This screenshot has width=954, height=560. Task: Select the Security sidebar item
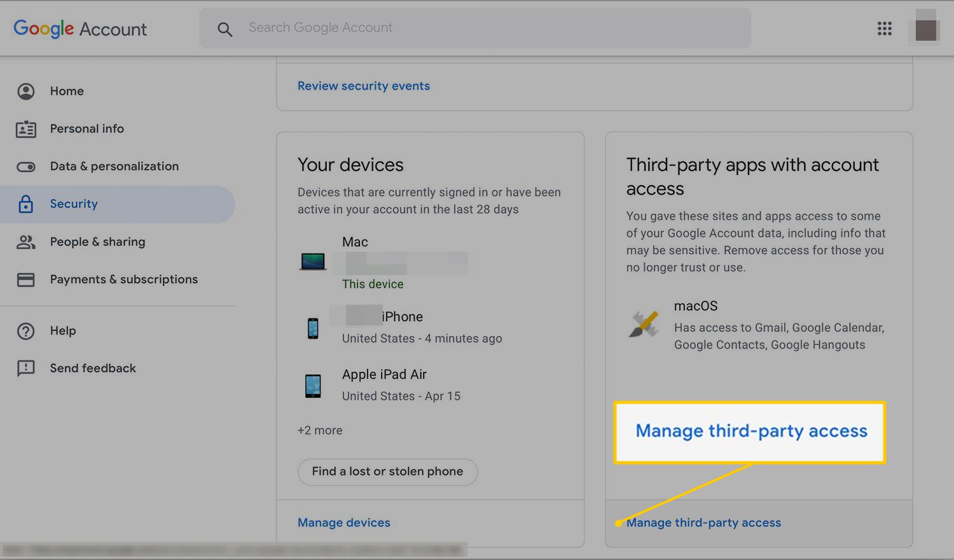click(118, 204)
